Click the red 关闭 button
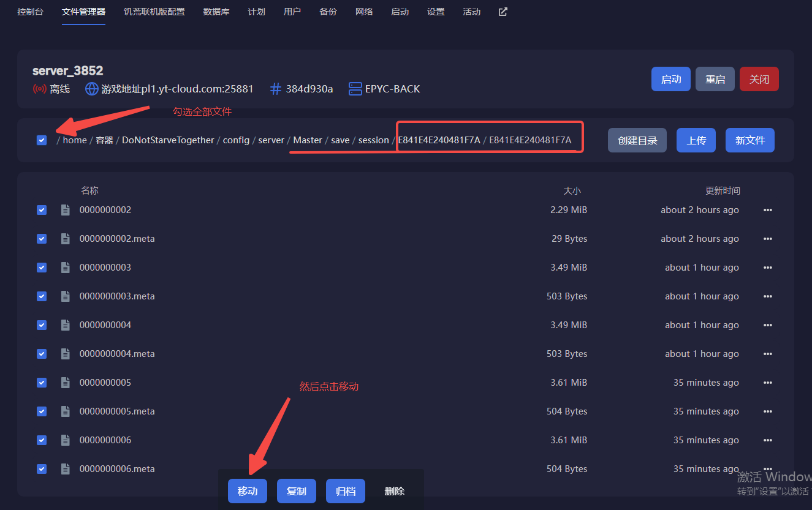 point(759,79)
